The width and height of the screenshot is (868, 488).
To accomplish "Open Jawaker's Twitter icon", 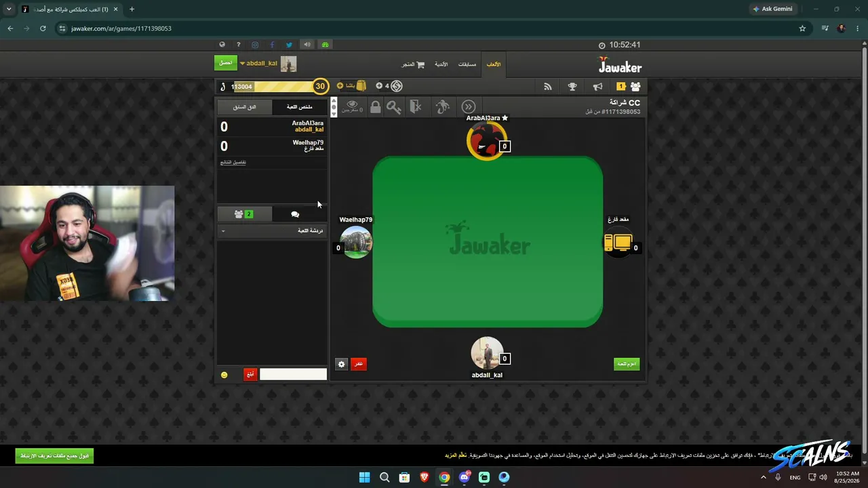I will point(289,45).
